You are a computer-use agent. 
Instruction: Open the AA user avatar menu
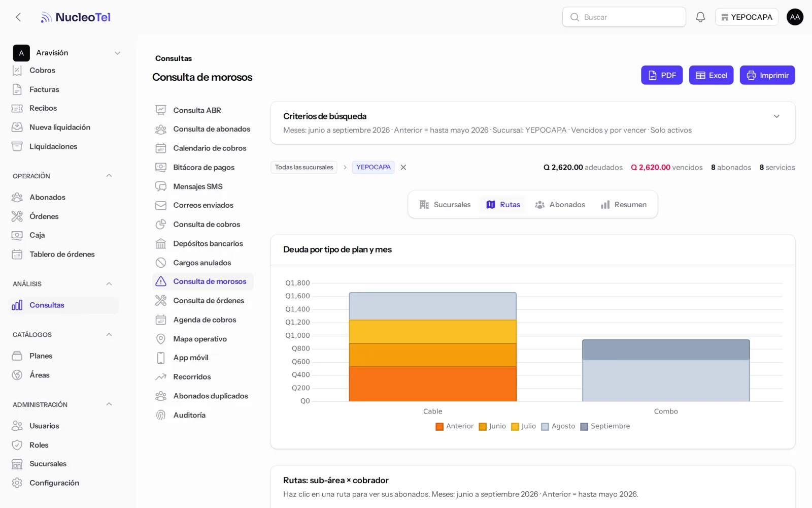click(795, 17)
